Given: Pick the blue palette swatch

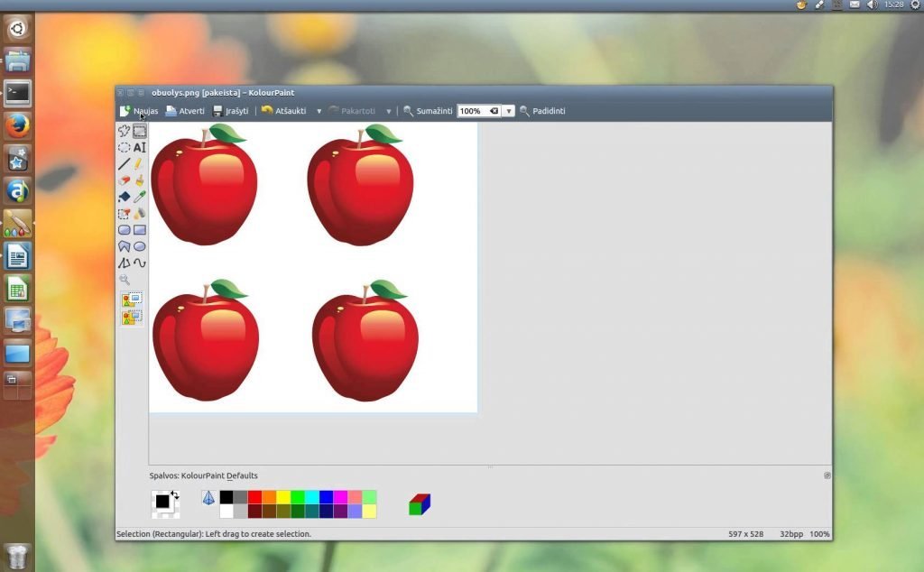Looking at the screenshot, I should 327,497.
